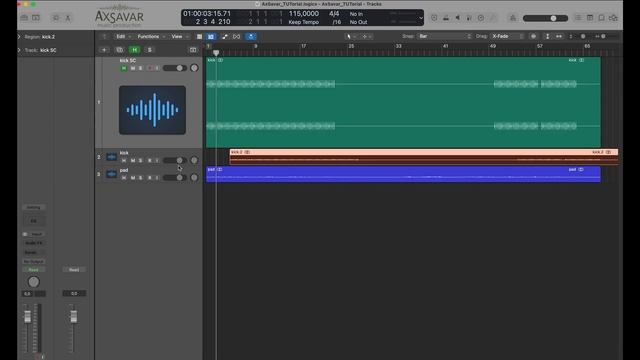Record-enable the pad track
The image size is (640, 360).
pos(149,178)
